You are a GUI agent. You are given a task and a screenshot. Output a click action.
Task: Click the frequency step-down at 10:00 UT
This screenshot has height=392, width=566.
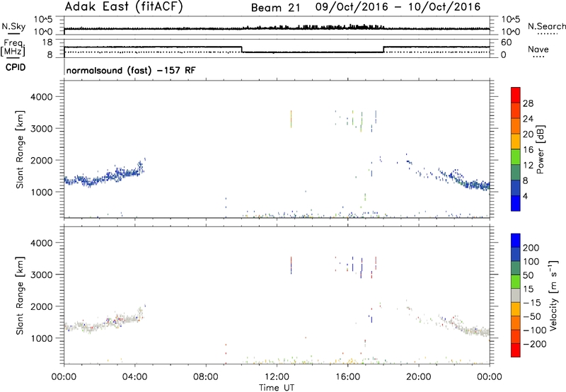241,50
